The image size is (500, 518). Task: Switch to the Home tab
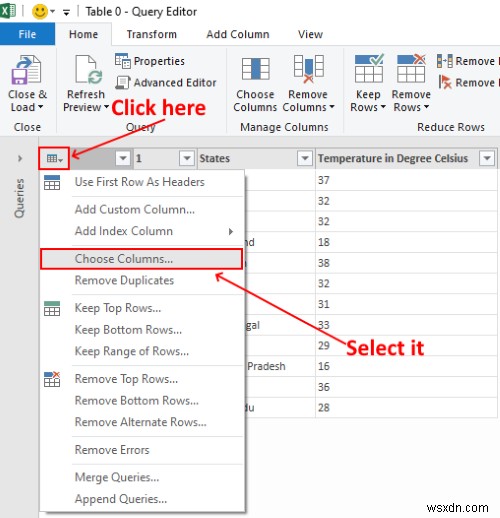pos(83,34)
